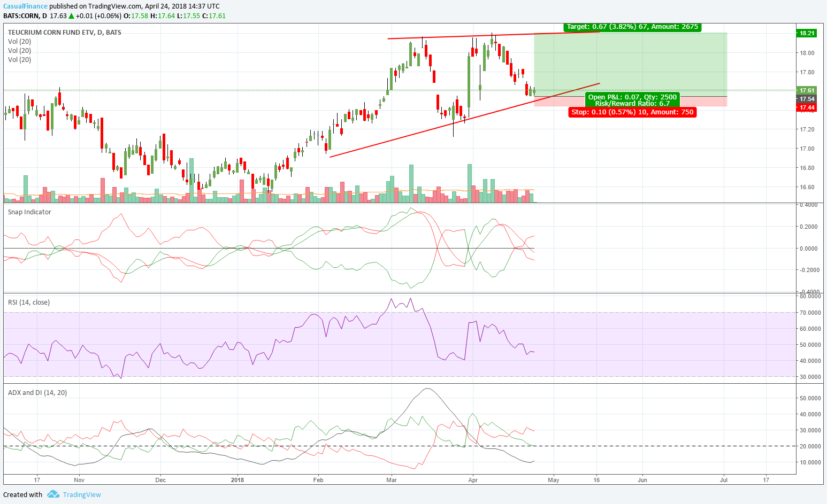827x504 pixels.
Task: Open the TradingView link at bottom
Action: pos(82,494)
